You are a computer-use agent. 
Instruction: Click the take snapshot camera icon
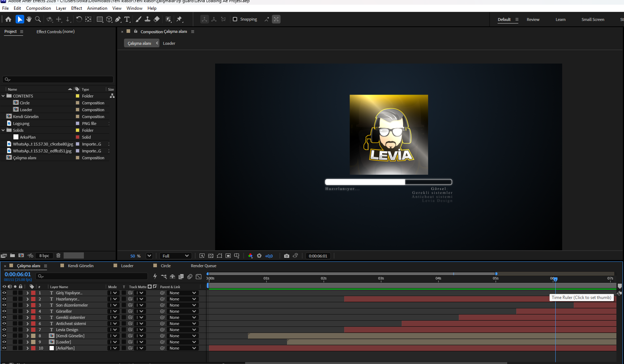pyautogui.click(x=287, y=256)
